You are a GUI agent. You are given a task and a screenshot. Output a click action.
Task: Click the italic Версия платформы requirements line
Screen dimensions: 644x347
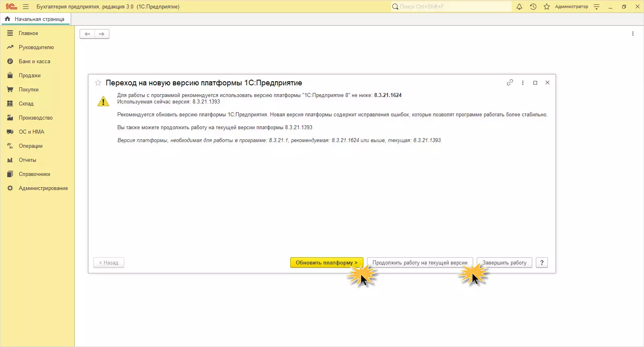279,140
